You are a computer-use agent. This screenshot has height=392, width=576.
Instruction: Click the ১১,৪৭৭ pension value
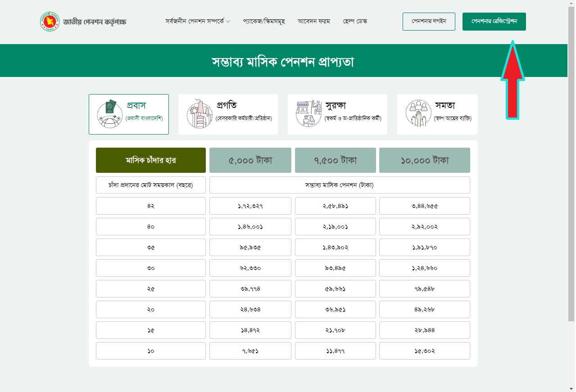336,351
